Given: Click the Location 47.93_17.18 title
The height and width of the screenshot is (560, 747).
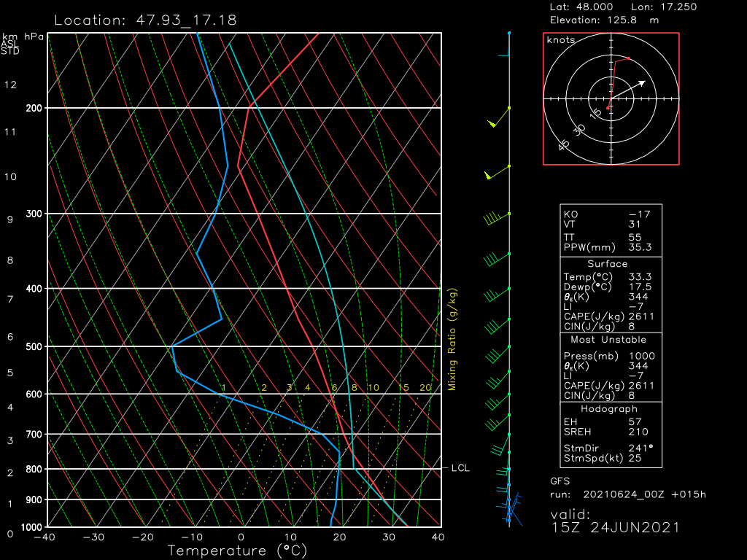Looking at the screenshot, I should (145, 20).
